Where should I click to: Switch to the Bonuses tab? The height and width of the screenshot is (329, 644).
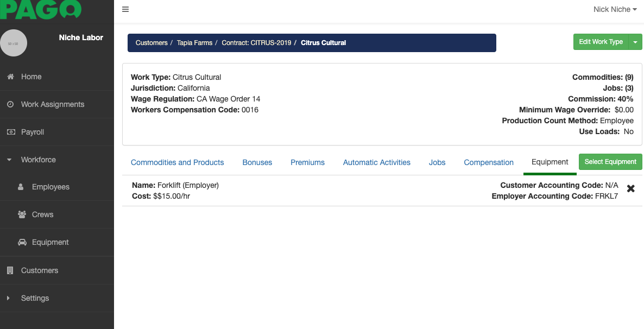257,162
